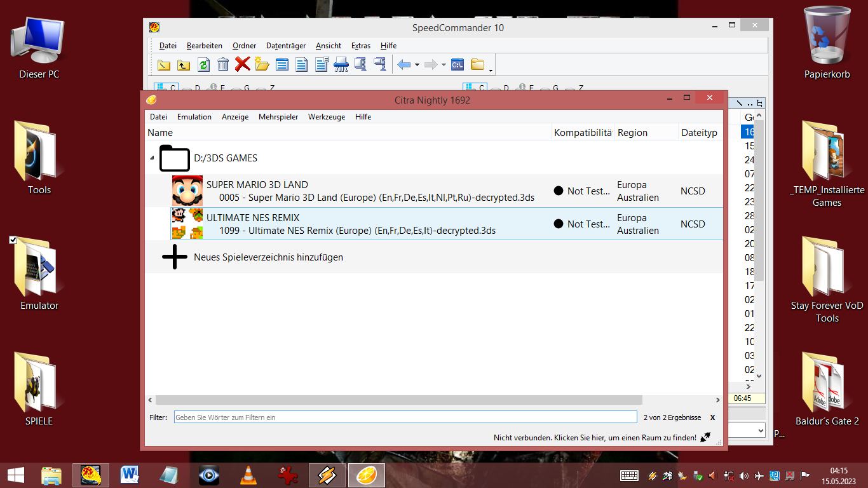
Task: Sort by the Kompatibilität column header
Action: click(583, 133)
